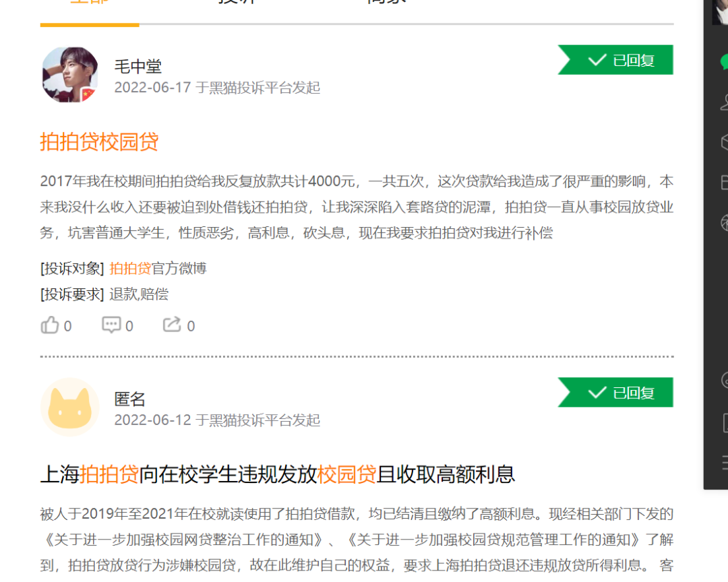Viewport: 728px width, 582px height.
Task: Click the 已回复 badge on 毛中堂's complaint
Action: (615, 60)
